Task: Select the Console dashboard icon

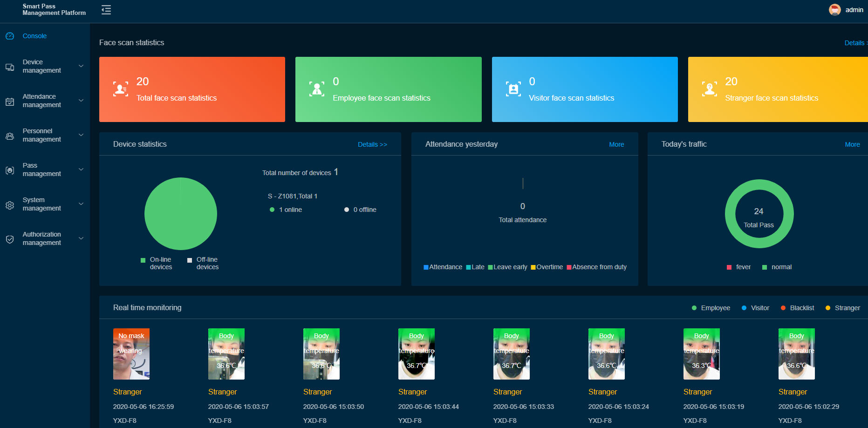Action: pyautogui.click(x=10, y=36)
